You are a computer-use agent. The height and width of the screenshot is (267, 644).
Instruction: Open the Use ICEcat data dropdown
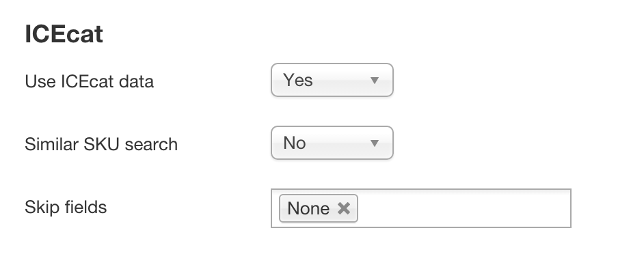pos(332,80)
